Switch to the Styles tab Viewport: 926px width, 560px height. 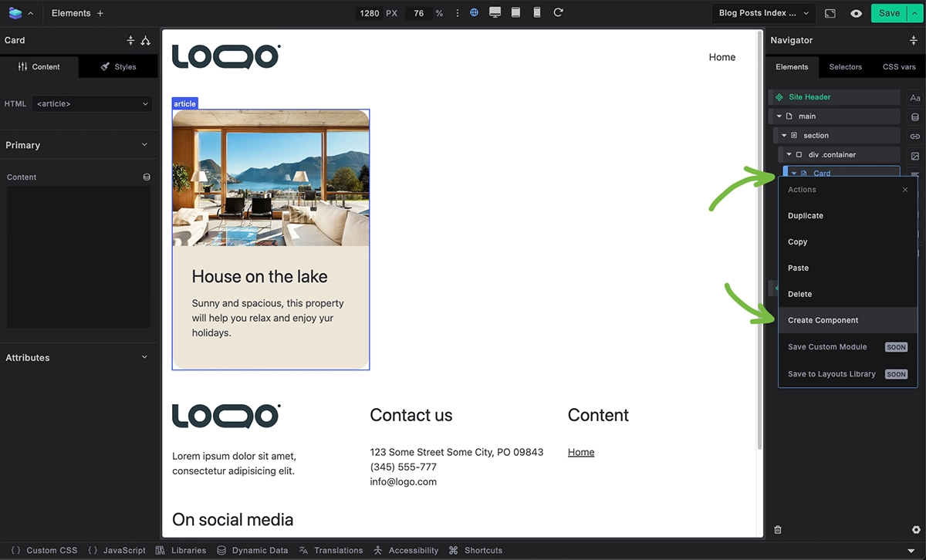click(117, 66)
